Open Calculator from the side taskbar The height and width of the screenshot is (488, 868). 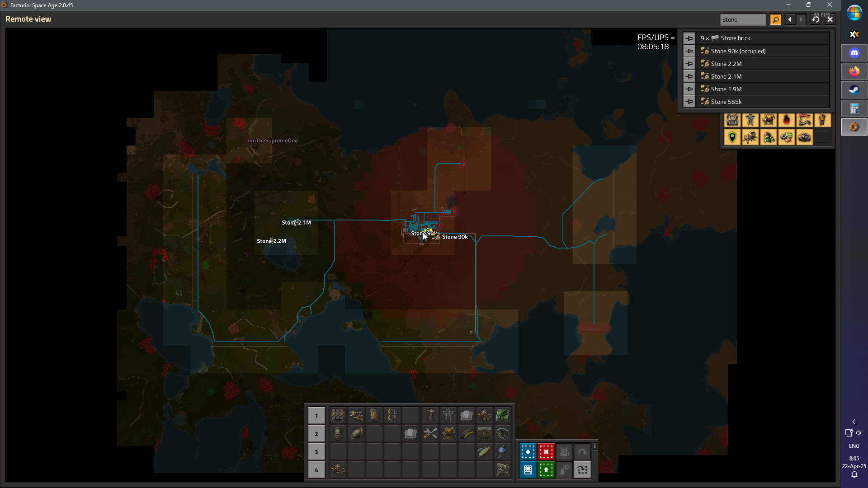point(854,108)
